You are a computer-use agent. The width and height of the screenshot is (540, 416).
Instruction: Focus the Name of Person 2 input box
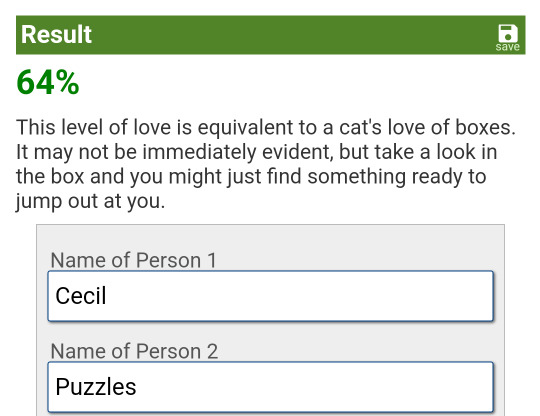click(x=271, y=387)
